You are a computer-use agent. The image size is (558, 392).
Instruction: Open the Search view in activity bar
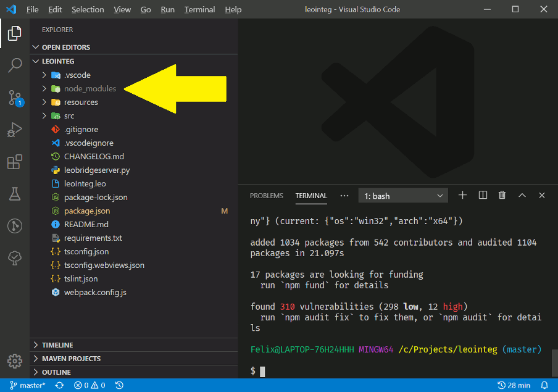pyautogui.click(x=15, y=65)
